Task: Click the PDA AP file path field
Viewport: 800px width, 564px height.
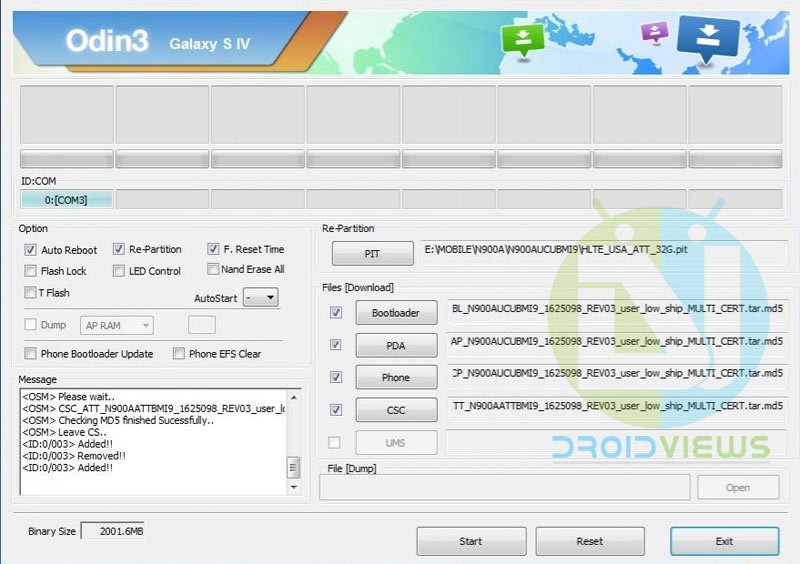Action: (618, 345)
